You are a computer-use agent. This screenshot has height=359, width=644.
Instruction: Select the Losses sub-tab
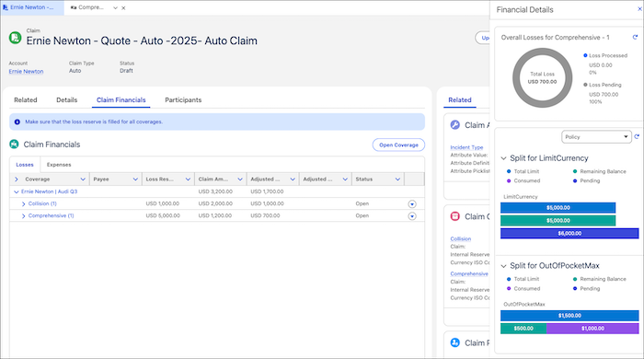click(25, 165)
